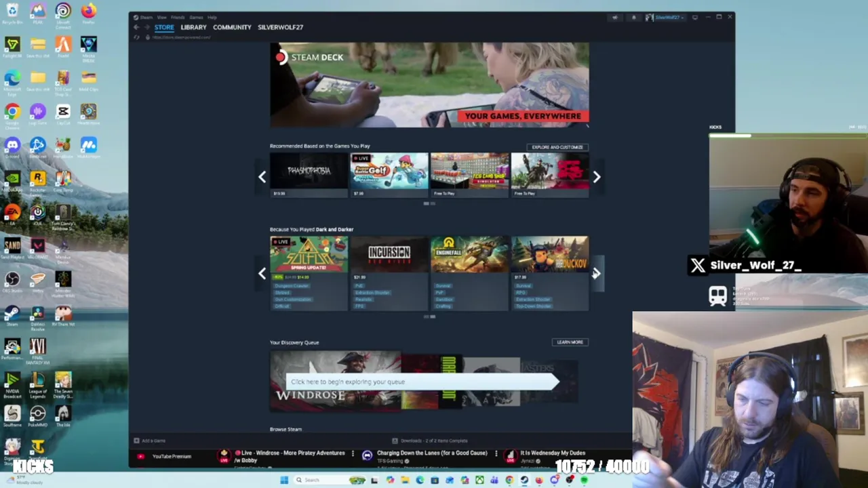Switch to the LIBRARY tab
This screenshot has width=868, height=488.
(x=193, y=27)
